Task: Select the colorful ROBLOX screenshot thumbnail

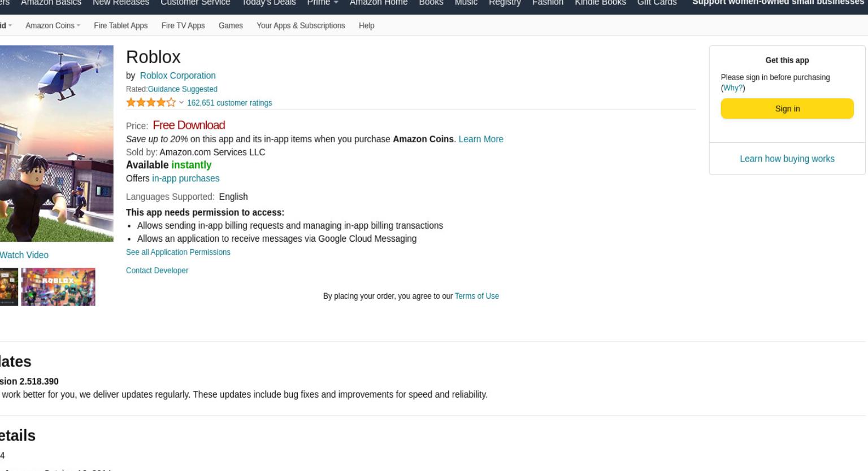Action: 58,287
